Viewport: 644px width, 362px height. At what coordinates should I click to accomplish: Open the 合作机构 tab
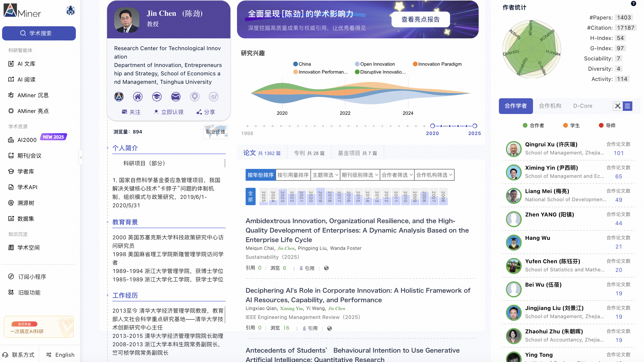point(550,106)
